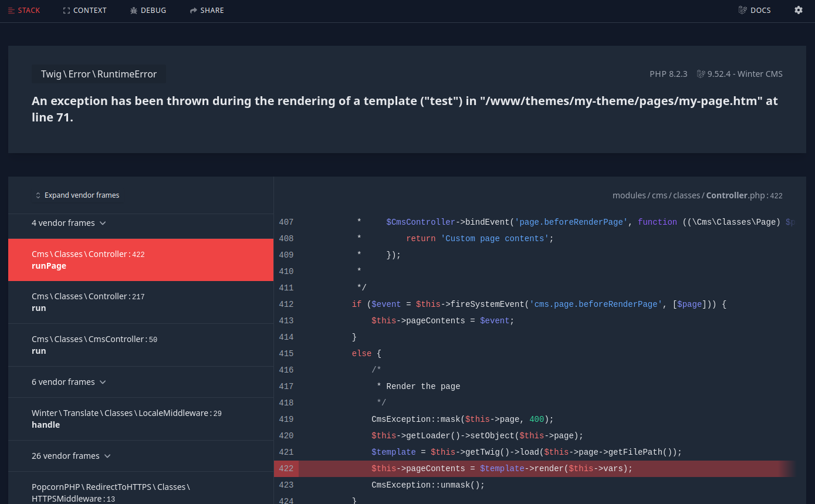Click line number 415 in code gutter

pos(286,354)
